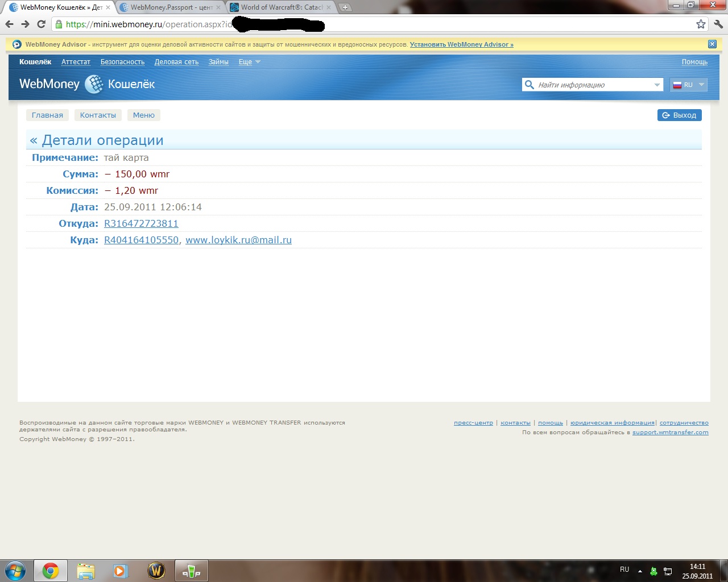728x582 pixels.
Task: Click the green tray icon
Action: click(x=653, y=571)
